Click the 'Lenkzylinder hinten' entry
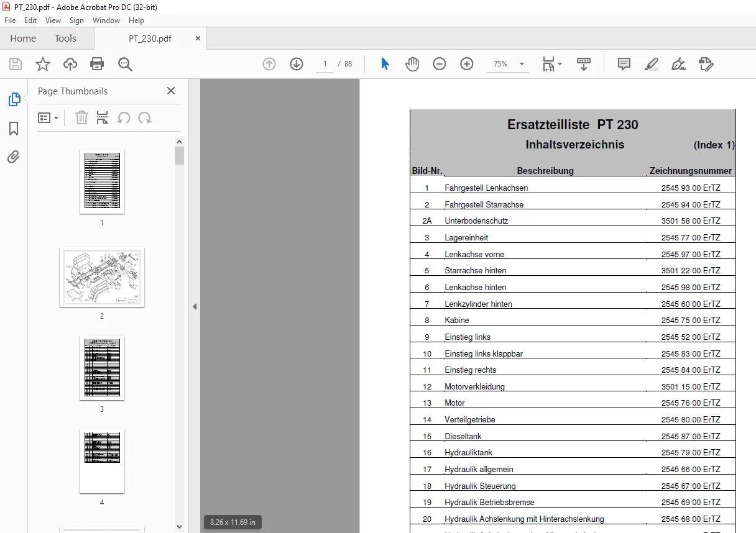This screenshot has width=756, height=533. click(479, 304)
